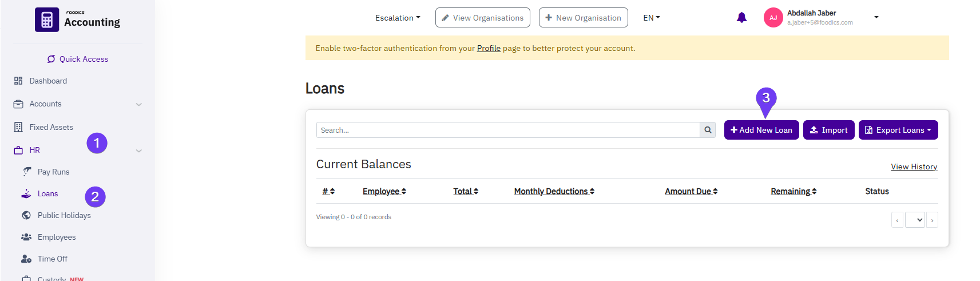This screenshot has height=281, width=980.
Task: Click the notification bell icon
Action: click(741, 18)
